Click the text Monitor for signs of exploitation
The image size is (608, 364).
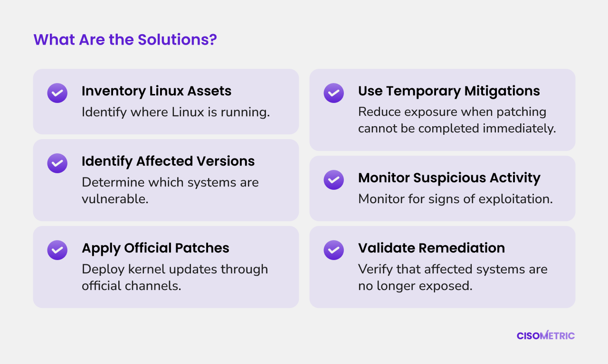(x=456, y=199)
